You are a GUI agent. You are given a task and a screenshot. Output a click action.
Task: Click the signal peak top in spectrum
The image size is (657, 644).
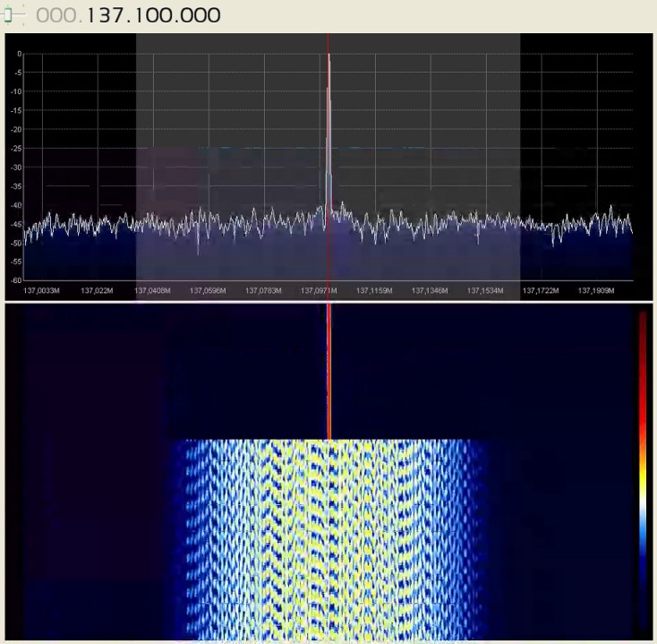coord(328,56)
